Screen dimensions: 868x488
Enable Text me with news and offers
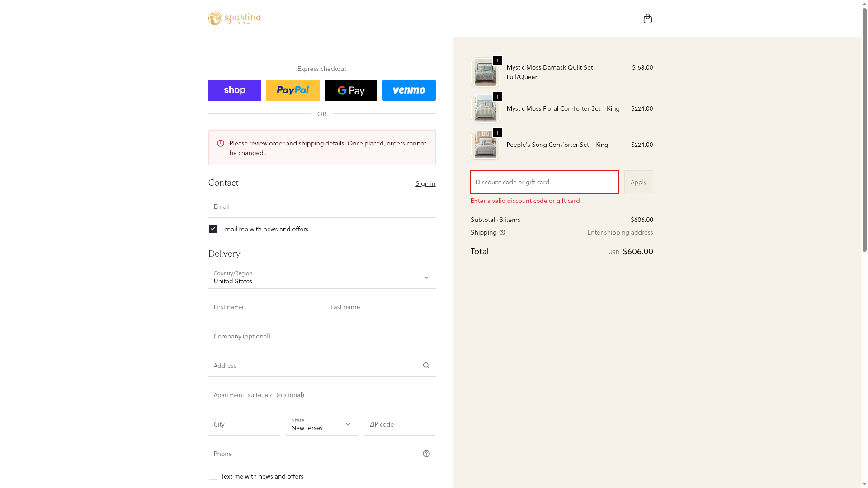point(213,476)
